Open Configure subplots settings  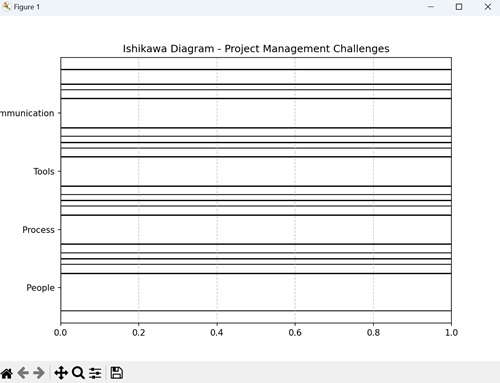click(x=95, y=373)
